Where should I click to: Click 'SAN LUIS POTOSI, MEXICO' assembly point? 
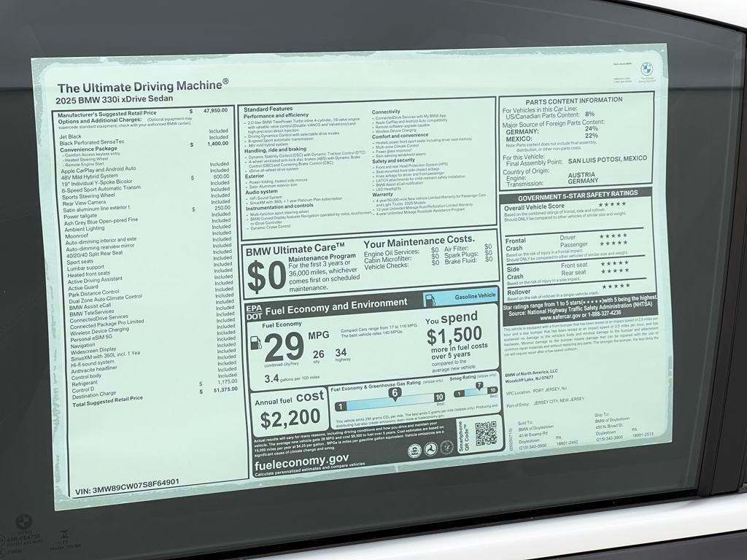click(608, 159)
